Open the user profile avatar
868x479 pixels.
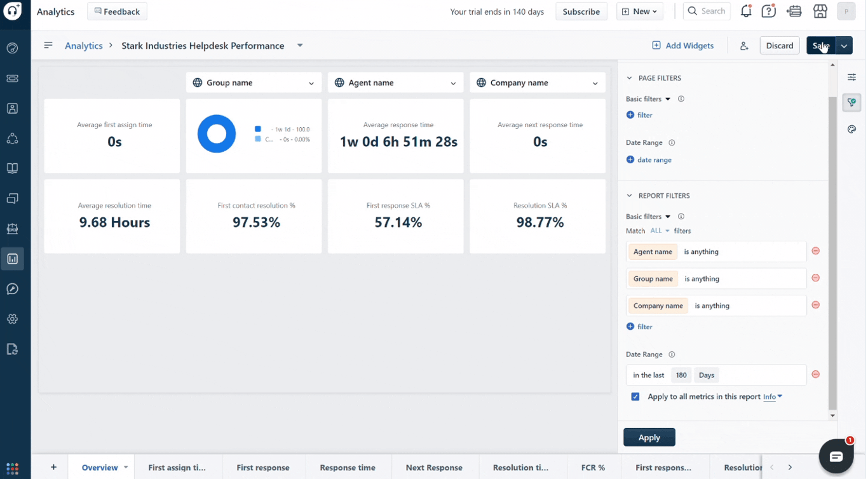point(846,11)
